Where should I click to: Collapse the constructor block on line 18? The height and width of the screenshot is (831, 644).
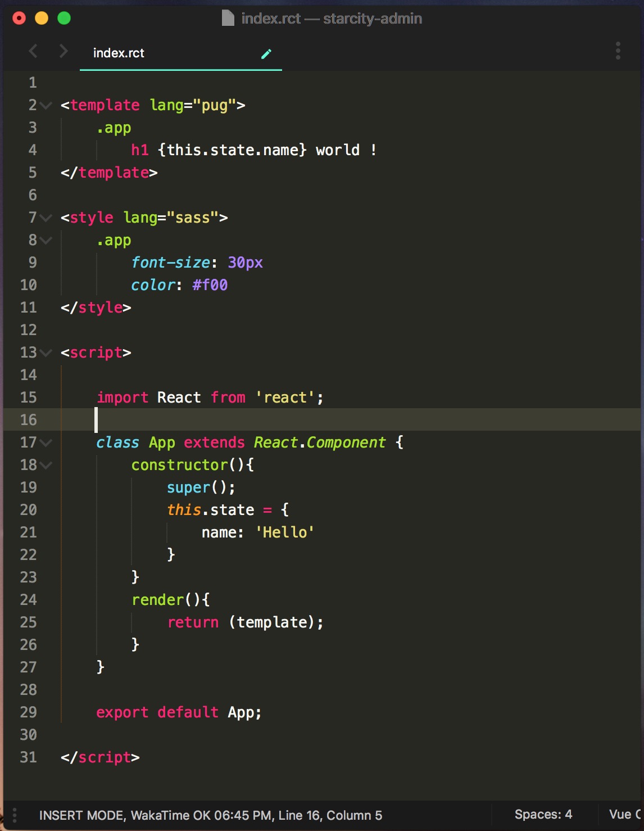(47, 465)
